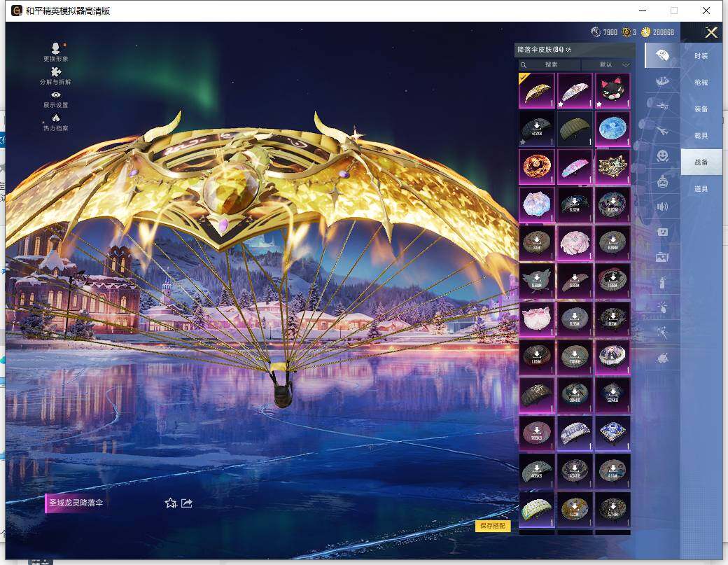Select the magic wand category icon
The width and height of the screenshot is (728, 565).
[x=662, y=332]
